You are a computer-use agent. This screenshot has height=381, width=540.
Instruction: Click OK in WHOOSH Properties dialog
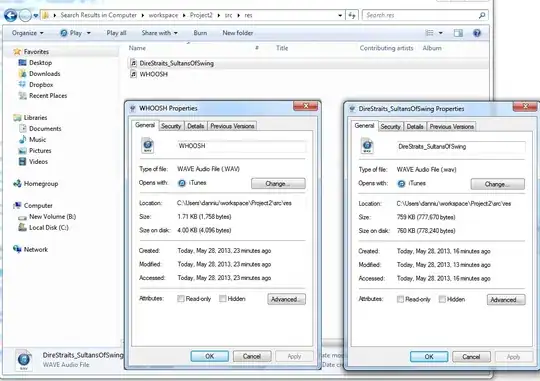coord(209,357)
